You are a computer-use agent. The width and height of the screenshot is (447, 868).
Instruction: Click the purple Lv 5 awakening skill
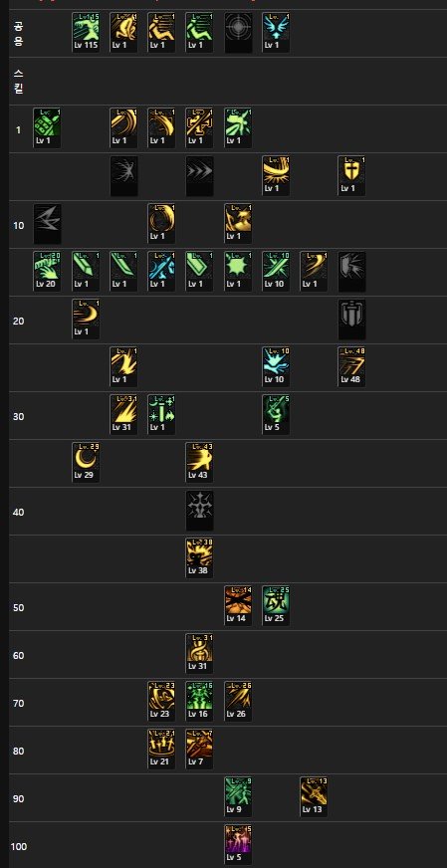pos(238,845)
